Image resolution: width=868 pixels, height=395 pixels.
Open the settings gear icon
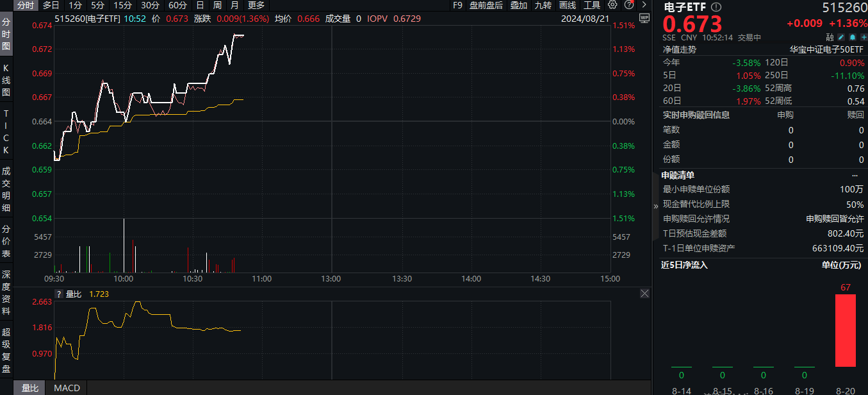(x=612, y=5)
